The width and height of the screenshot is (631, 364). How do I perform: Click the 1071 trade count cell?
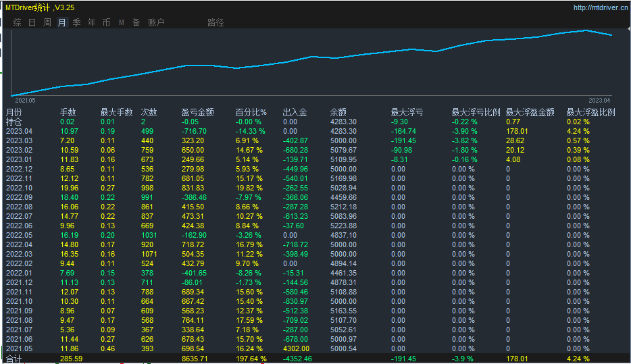(149, 254)
